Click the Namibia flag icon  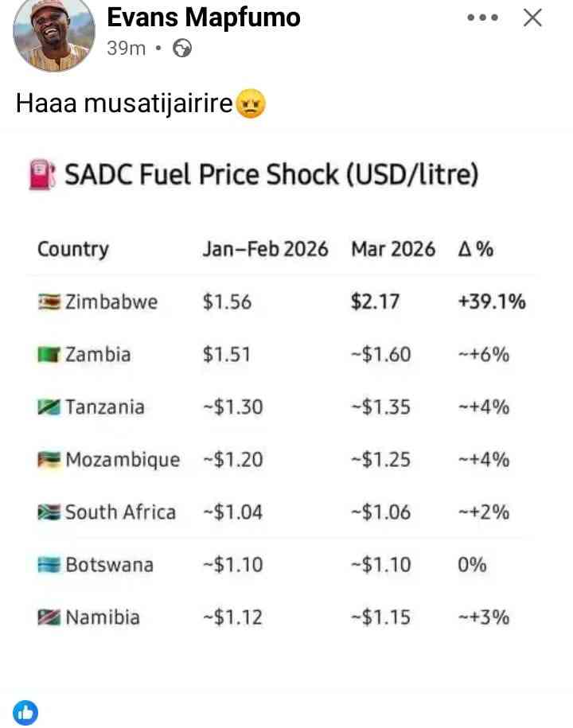coord(49,617)
